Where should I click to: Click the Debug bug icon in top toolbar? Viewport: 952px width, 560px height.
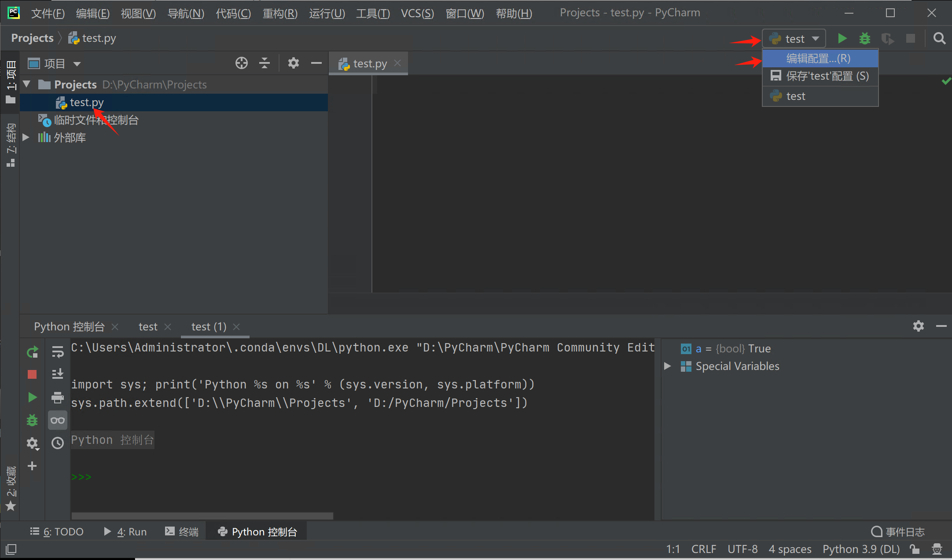pos(864,39)
